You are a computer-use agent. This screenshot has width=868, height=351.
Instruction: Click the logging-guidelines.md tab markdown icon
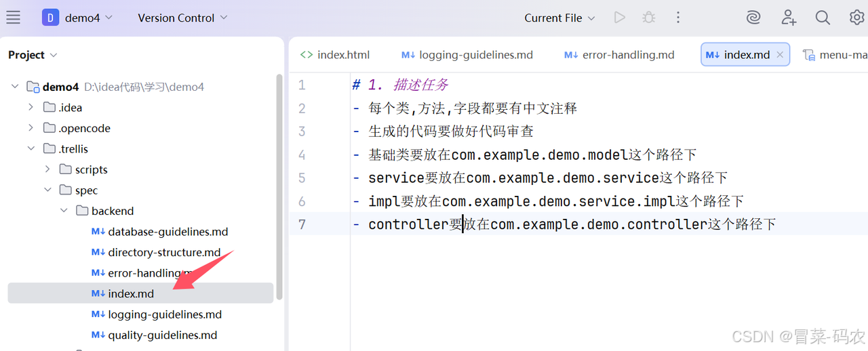408,55
